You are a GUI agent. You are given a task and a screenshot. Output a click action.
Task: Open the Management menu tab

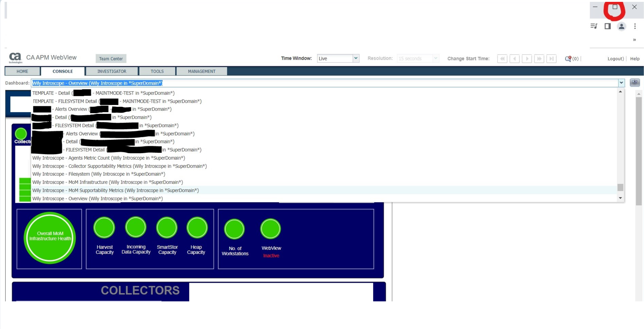201,71
